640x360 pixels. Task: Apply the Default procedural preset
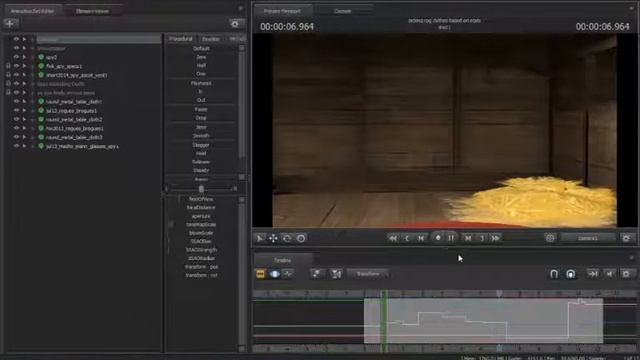[201, 48]
